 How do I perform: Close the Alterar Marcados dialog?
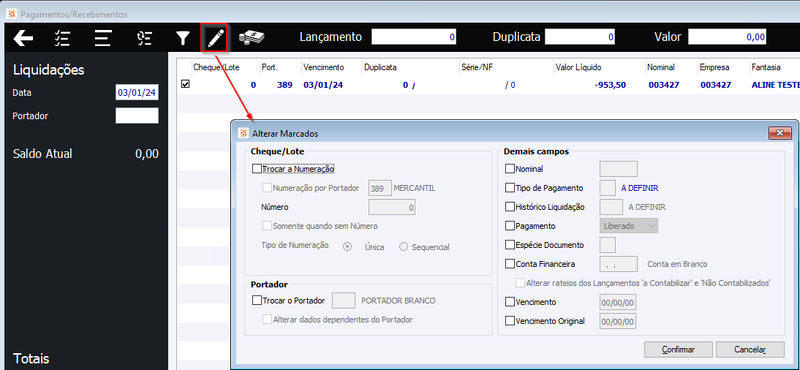779,133
